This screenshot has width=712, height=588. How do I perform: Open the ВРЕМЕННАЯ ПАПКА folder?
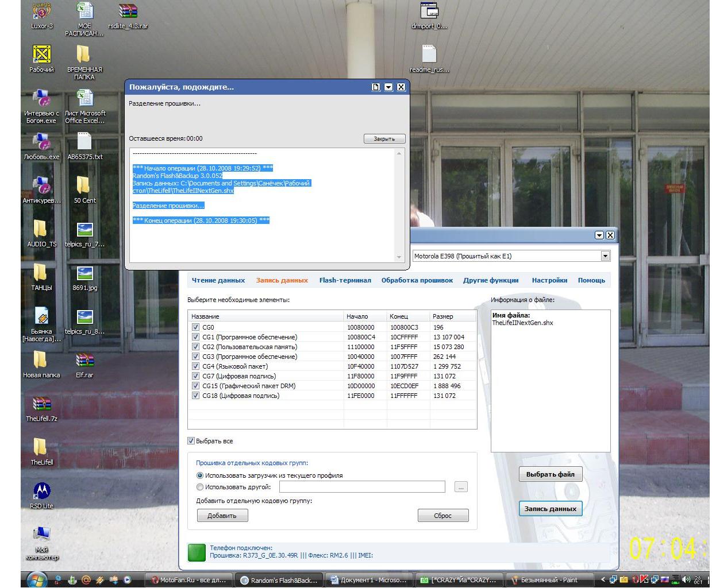tap(84, 63)
